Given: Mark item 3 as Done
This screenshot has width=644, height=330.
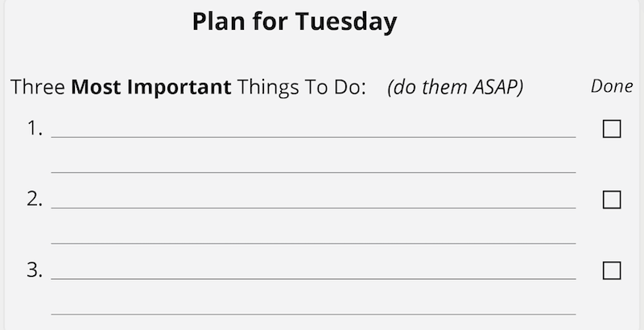Looking at the screenshot, I should pos(612,270).
